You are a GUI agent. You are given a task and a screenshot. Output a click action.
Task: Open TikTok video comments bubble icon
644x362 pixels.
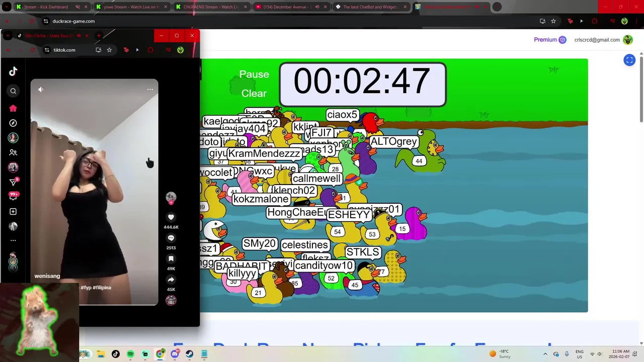click(x=171, y=238)
